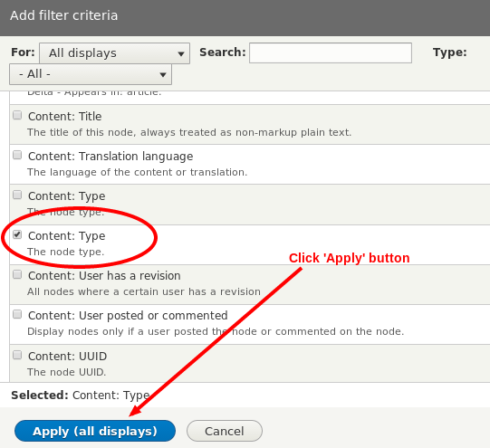This screenshot has height=448, width=490.
Task: Enable the 'Content: Translation language' checkbox
Action: click(17, 155)
